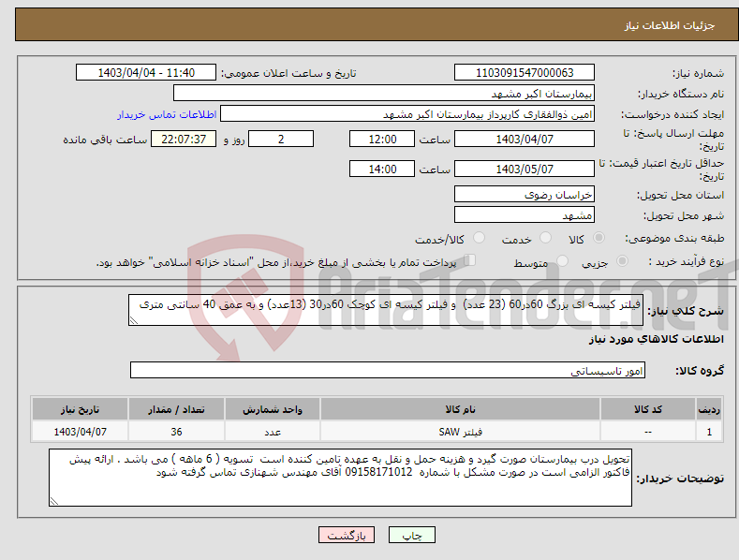This screenshot has width=739, height=560.
Task: Select the کالا/خدمت radio button
Action: pyautogui.click(x=479, y=238)
